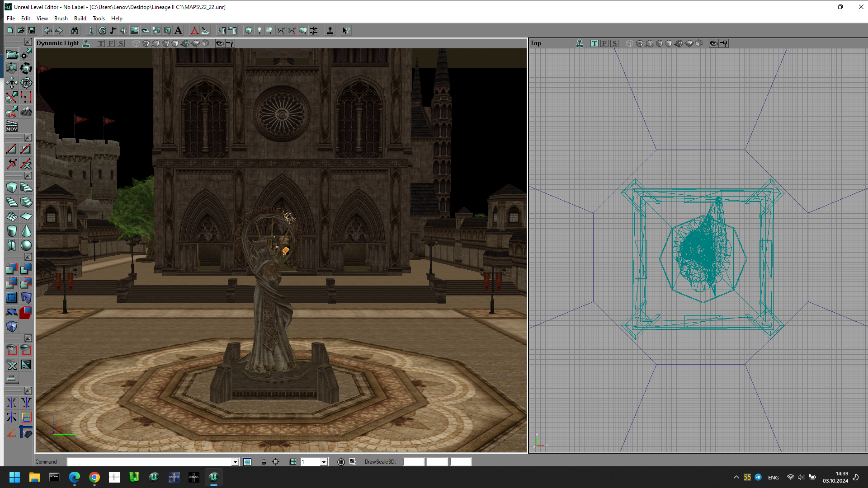868x488 pixels.
Task: Collapse the CSG operations group in toolbox
Action: click(x=28, y=257)
